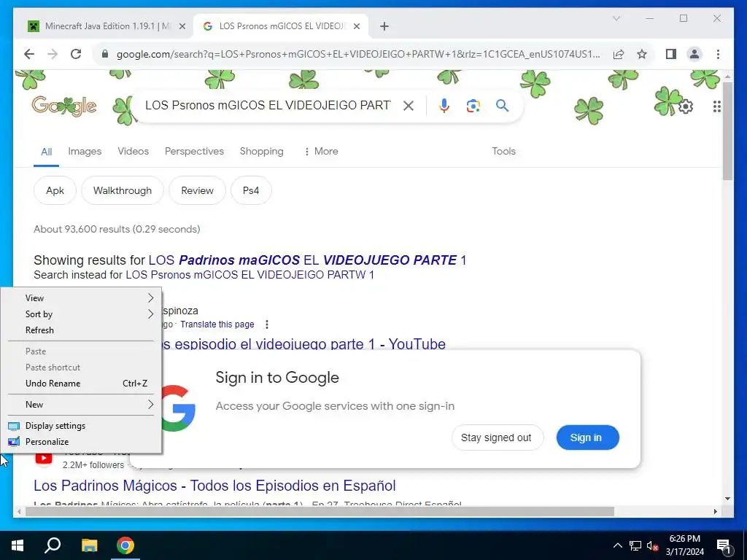Image resolution: width=747 pixels, height=560 pixels.
Task: Click the horizontal page scrollbar thumb
Action: point(320,511)
